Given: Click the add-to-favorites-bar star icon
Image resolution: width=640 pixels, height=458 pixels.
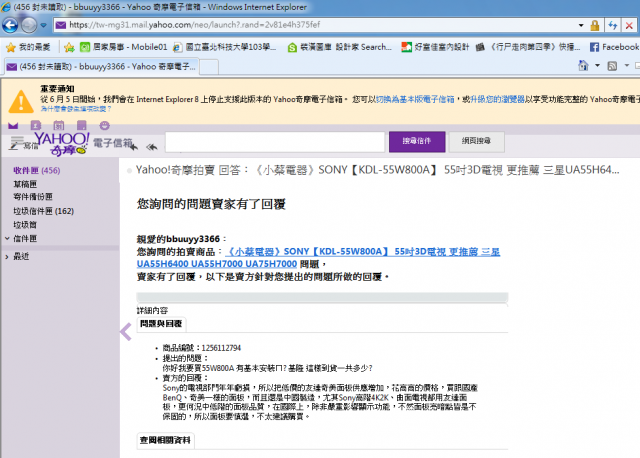Looking at the screenshot, I should tap(69, 47).
